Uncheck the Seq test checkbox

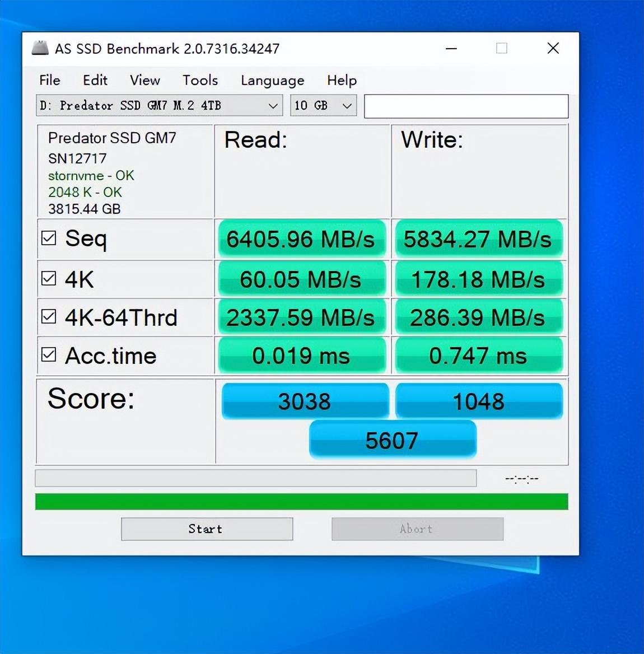48,238
